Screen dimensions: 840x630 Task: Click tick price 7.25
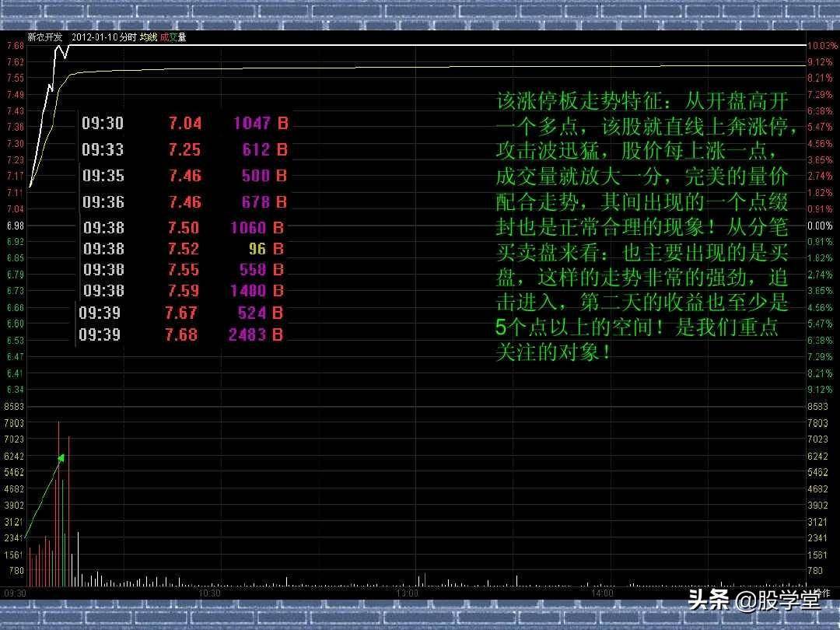click(184, 149)
